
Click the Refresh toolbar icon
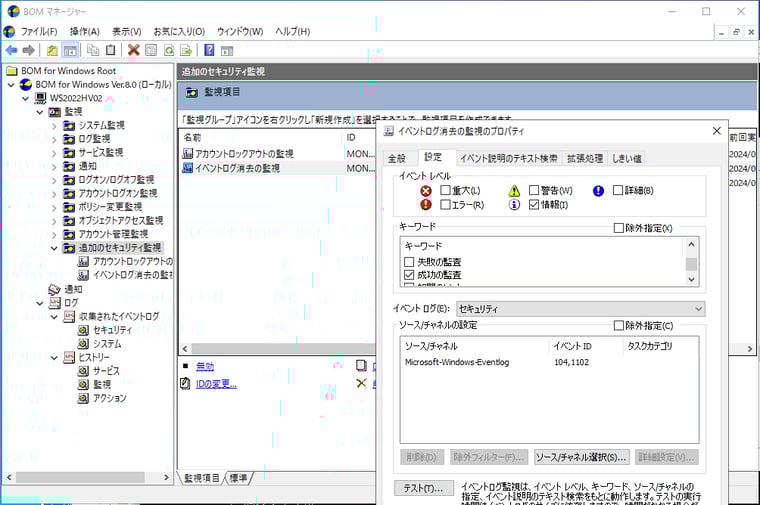(x=169, y=50)
